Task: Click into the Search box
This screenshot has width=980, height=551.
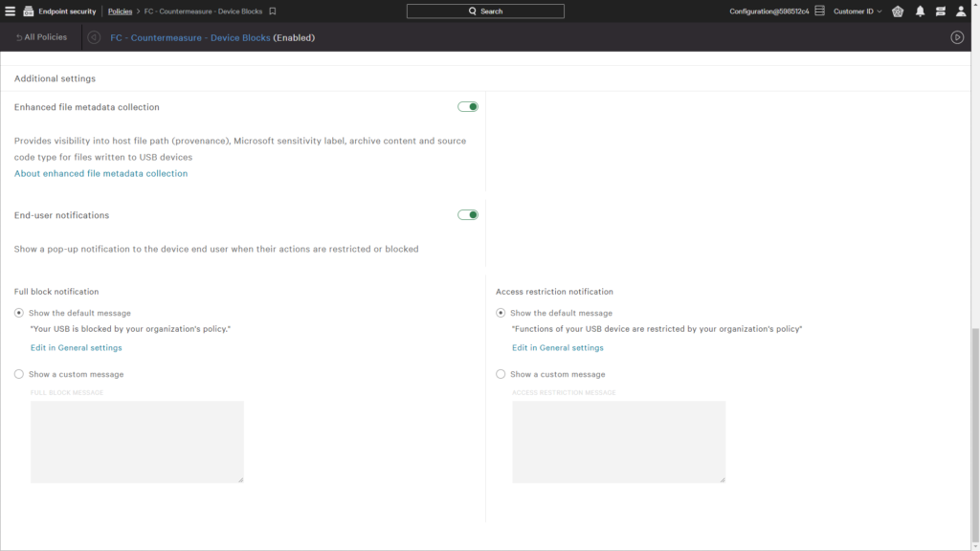Action: coord(485,11)
